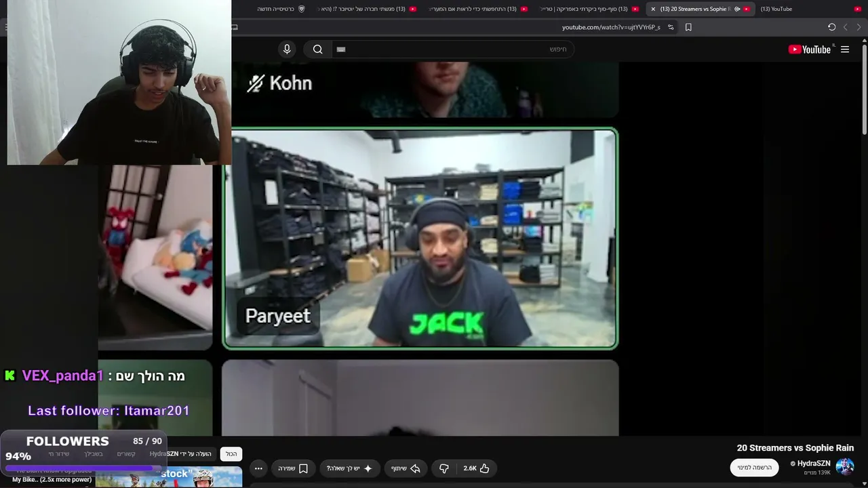This screenshot has height=488, width=868.
Task: Click the site settings icon in address bar
Action: tap(671, 27)
